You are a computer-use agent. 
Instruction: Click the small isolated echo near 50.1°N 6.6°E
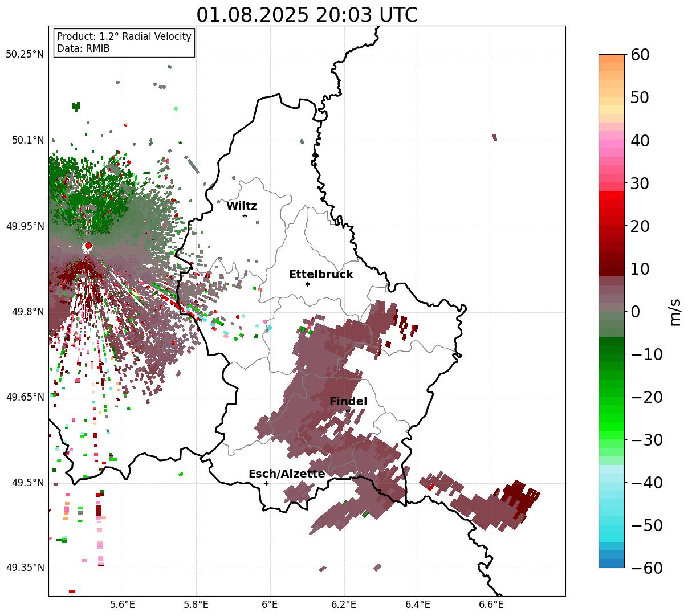tap(494, 137)
